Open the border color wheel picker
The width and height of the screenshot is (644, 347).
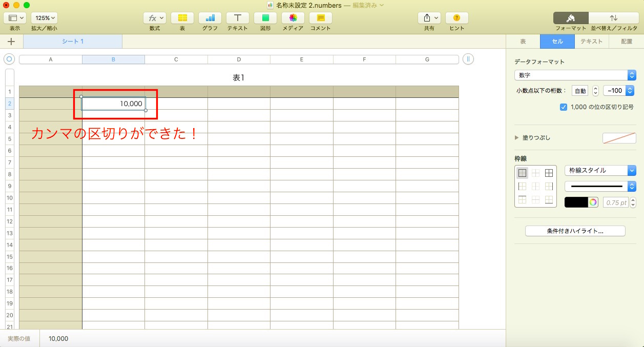point(593,202)
